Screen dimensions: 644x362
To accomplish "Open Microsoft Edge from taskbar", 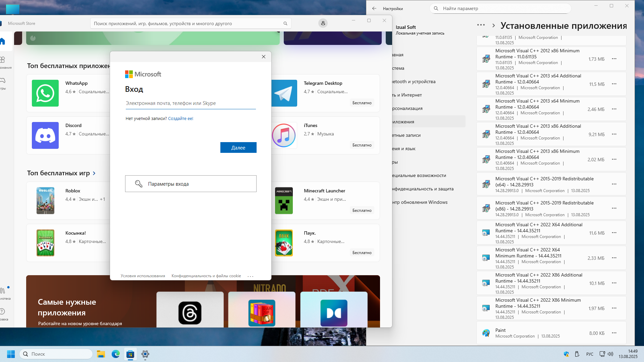I will pyautogui.click(x=116, y=354).
